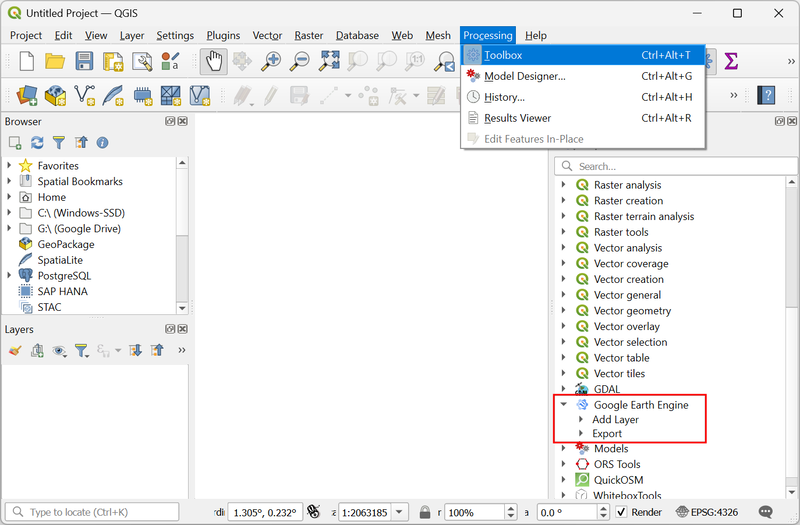Click the Type to locate search box
This screenshot has height=525, width=800.
tap(92, 512)
